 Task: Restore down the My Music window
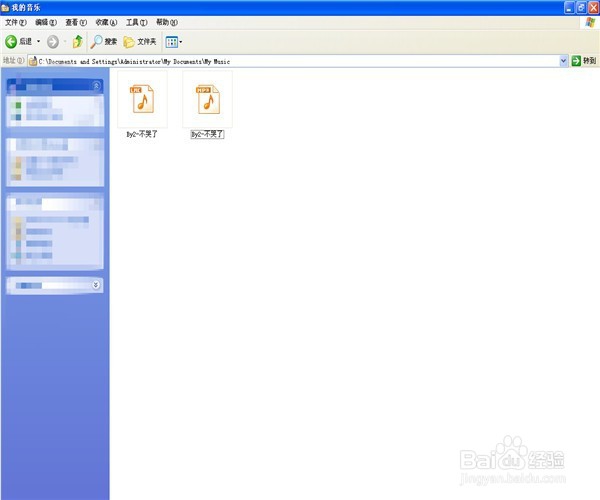pyautogui.click(x=581, y=8)
